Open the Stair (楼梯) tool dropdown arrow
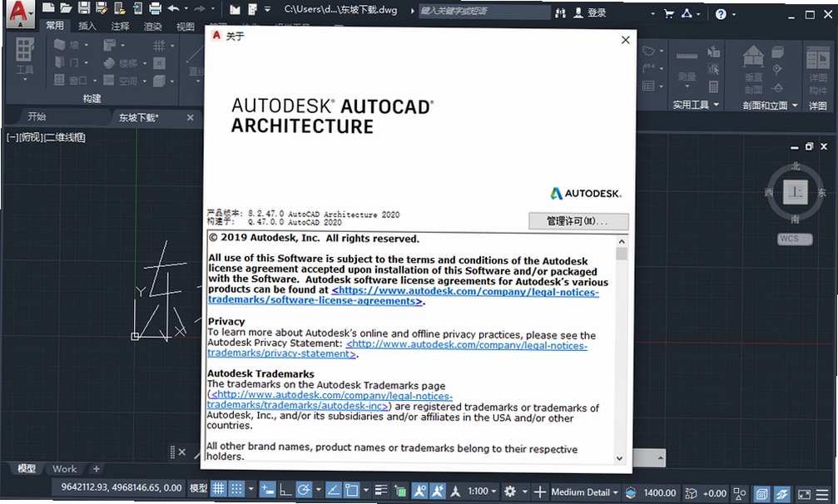 (144, 63)
